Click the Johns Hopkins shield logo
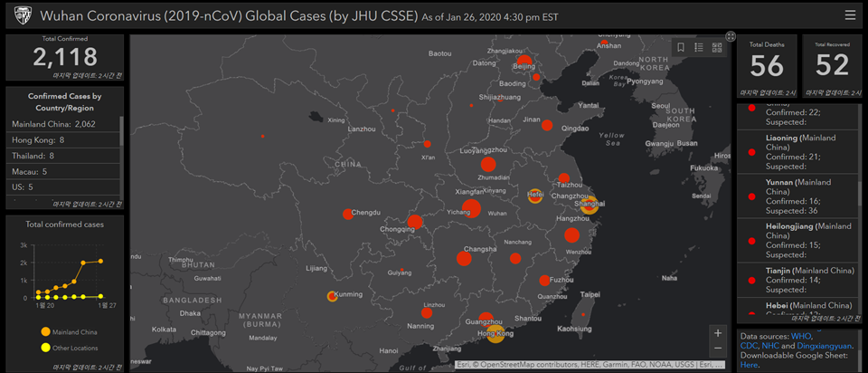 click(22, 15)
